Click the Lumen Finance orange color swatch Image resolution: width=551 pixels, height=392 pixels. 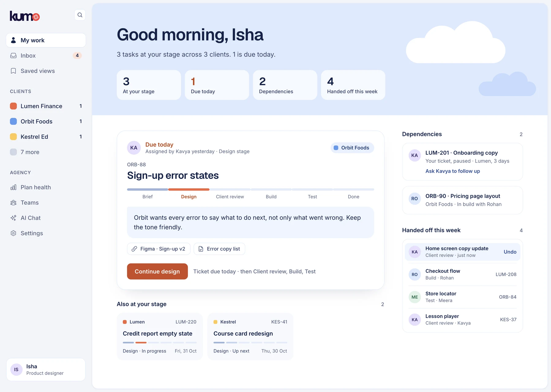pyautogui.click(x=13, y=106)
